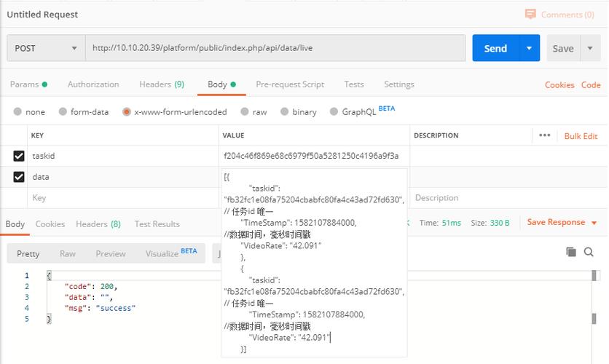
Task: Open the response Body tab
Action: [x=15, y=224]
